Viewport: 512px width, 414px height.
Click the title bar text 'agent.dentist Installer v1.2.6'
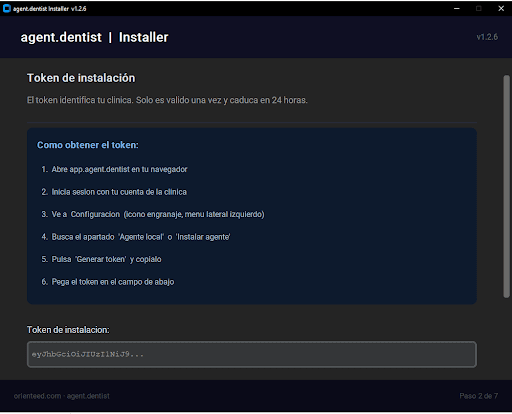(x=50, y=9)
